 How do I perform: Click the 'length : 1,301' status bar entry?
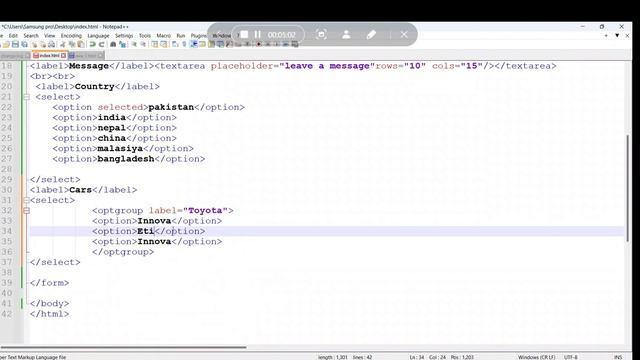point(332,357)
